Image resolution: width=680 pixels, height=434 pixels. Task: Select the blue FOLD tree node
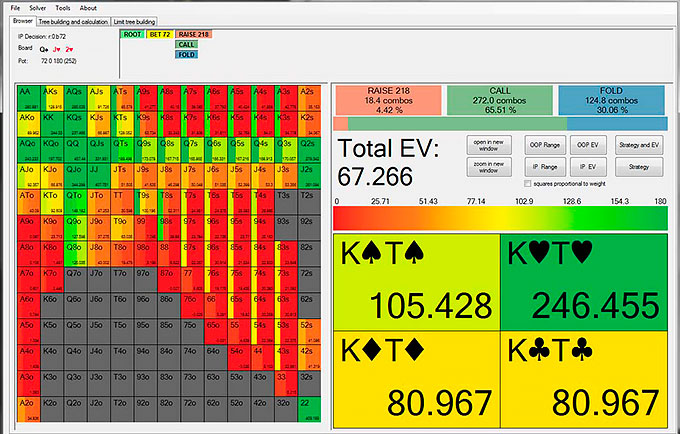(x=186, y=55)
